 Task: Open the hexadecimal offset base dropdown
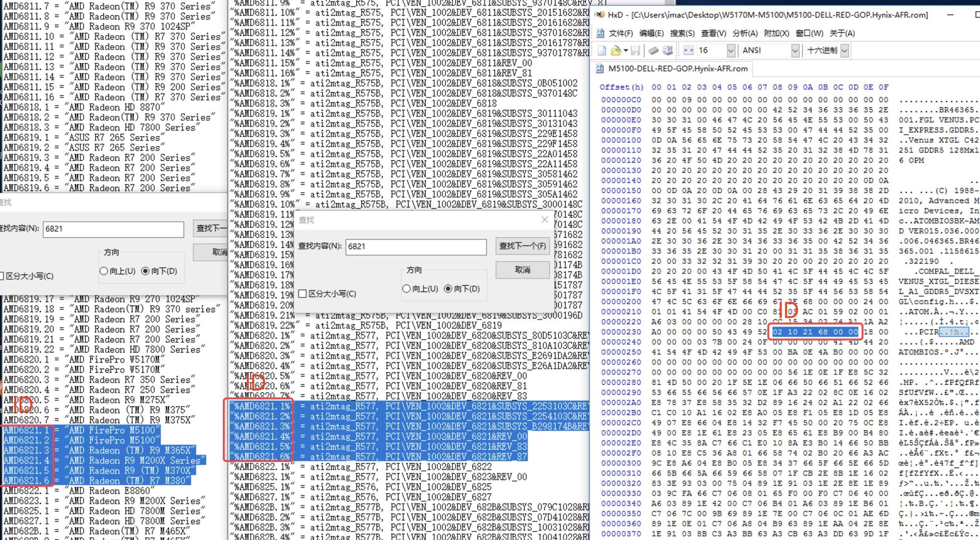point(844,50)
